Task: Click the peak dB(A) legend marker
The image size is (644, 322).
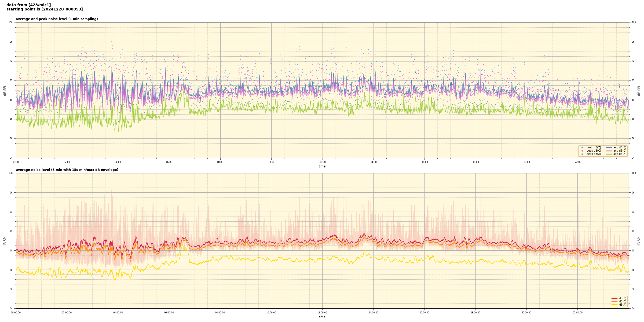Action: coord(582,154)
